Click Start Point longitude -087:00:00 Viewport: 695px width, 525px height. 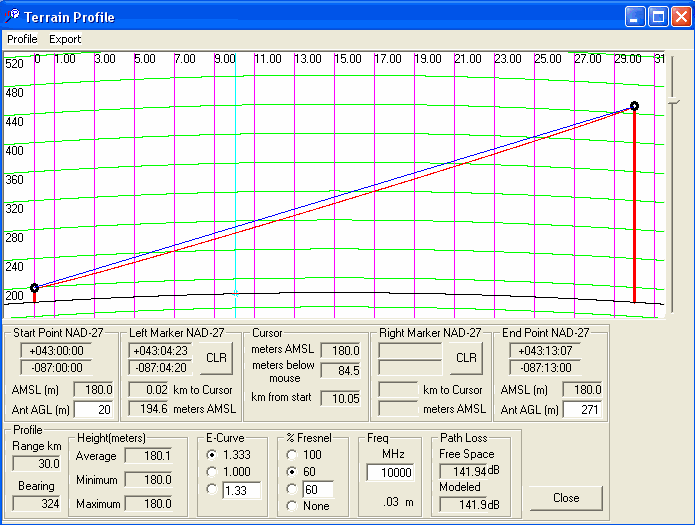(x=56, y=368)
